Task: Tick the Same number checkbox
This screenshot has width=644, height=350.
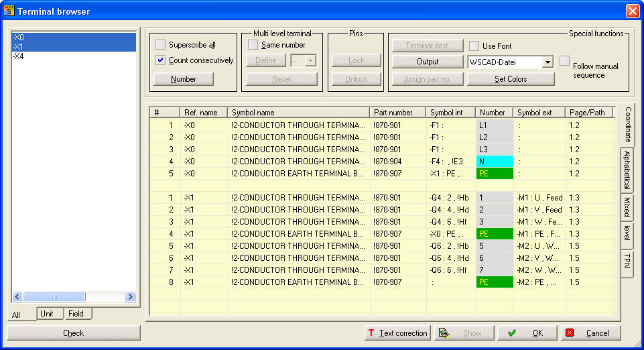Action: [x=253, y=44]
